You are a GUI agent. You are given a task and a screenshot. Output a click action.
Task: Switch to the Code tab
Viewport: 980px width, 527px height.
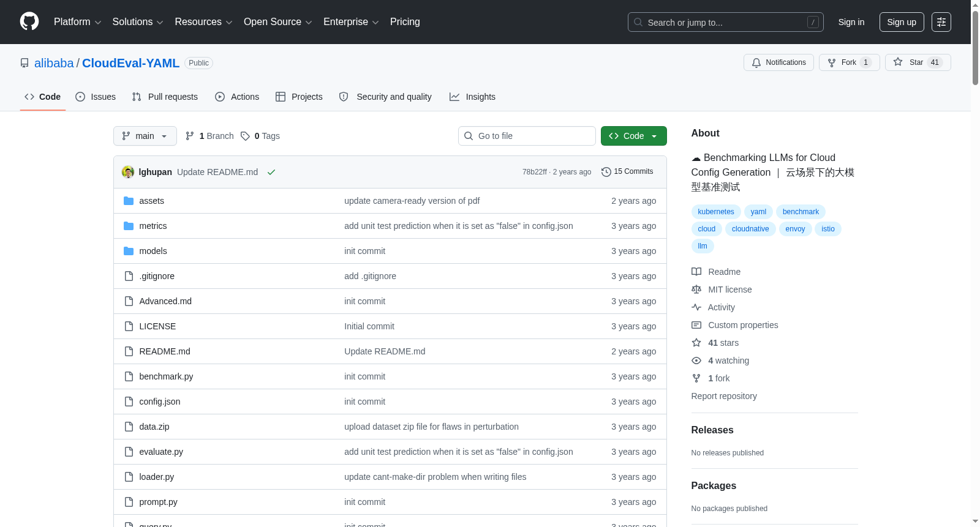tap(43, 97)
